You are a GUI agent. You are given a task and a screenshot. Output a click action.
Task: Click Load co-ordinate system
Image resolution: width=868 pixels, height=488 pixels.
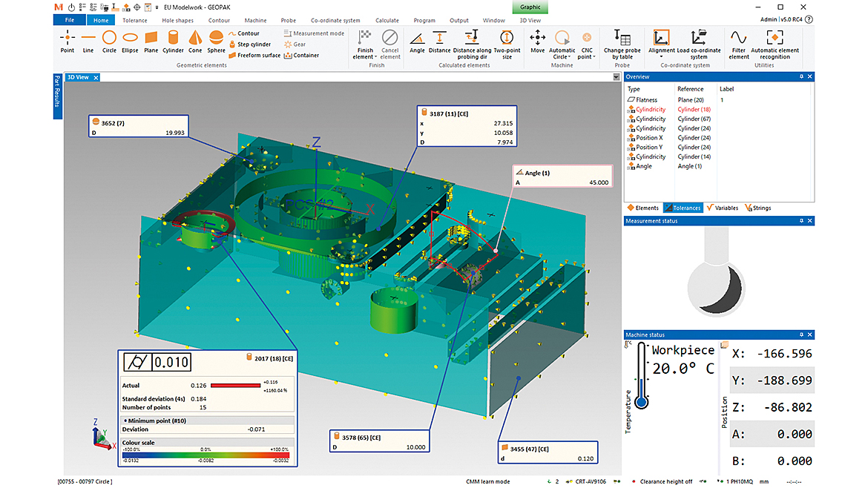pos(699,44)
